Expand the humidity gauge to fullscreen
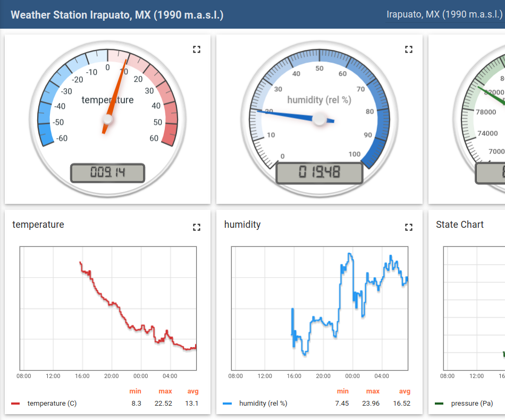505x420 pixels. click(408, 49)
